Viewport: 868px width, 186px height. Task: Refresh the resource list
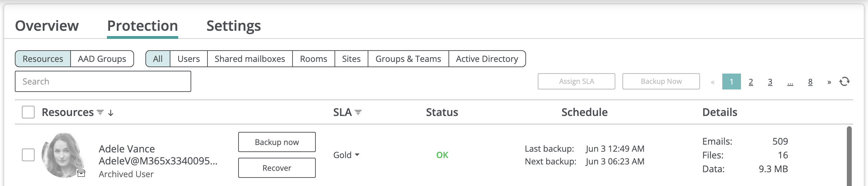[x=844, y=81]
